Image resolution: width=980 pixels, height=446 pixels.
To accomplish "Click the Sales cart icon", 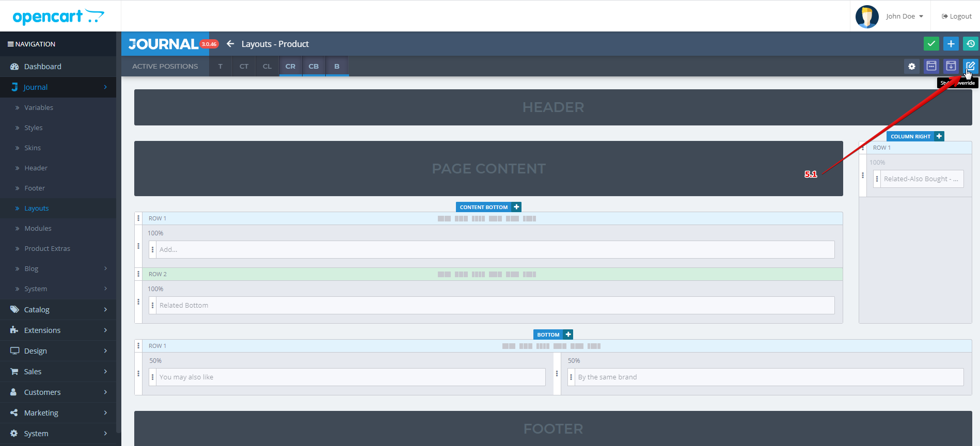I will [x=14, y=372].
